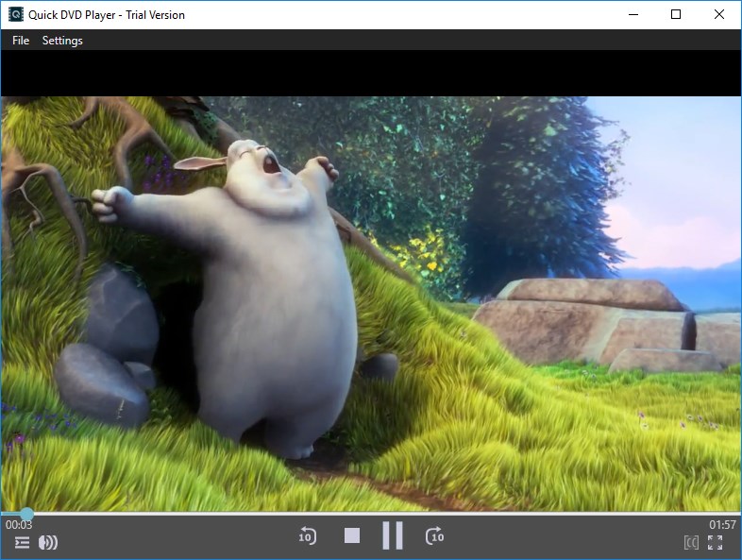Stop video playback

(x=352, y=535)
